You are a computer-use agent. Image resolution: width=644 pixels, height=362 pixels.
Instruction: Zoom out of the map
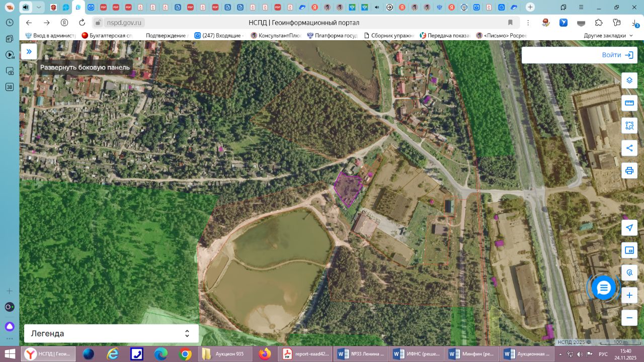(629, 318)
